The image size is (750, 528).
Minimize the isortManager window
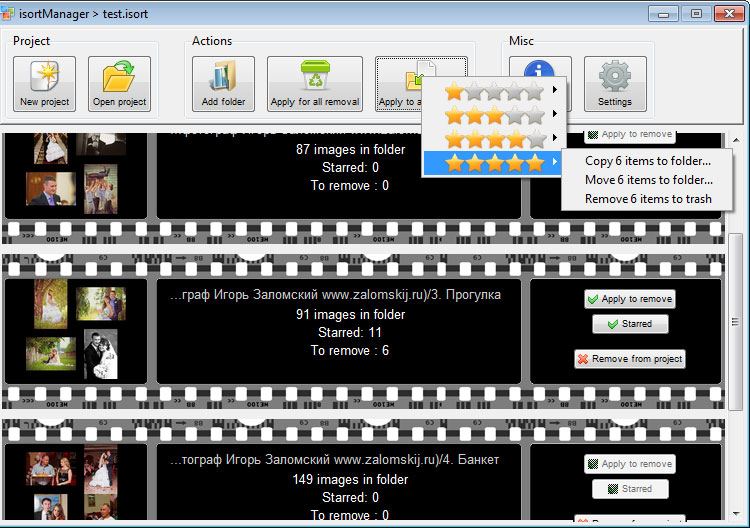pos(663,13)
